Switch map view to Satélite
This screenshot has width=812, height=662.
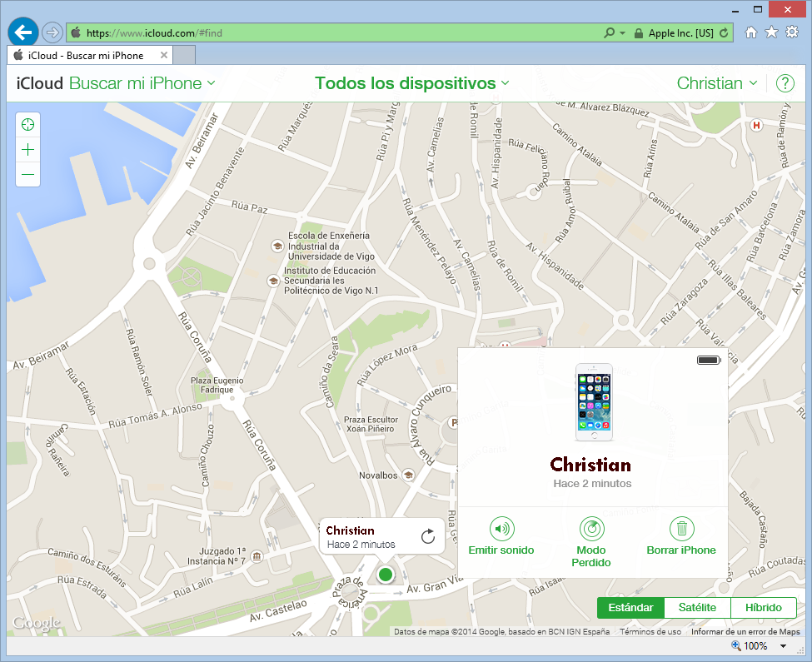(x=697, y=608)
